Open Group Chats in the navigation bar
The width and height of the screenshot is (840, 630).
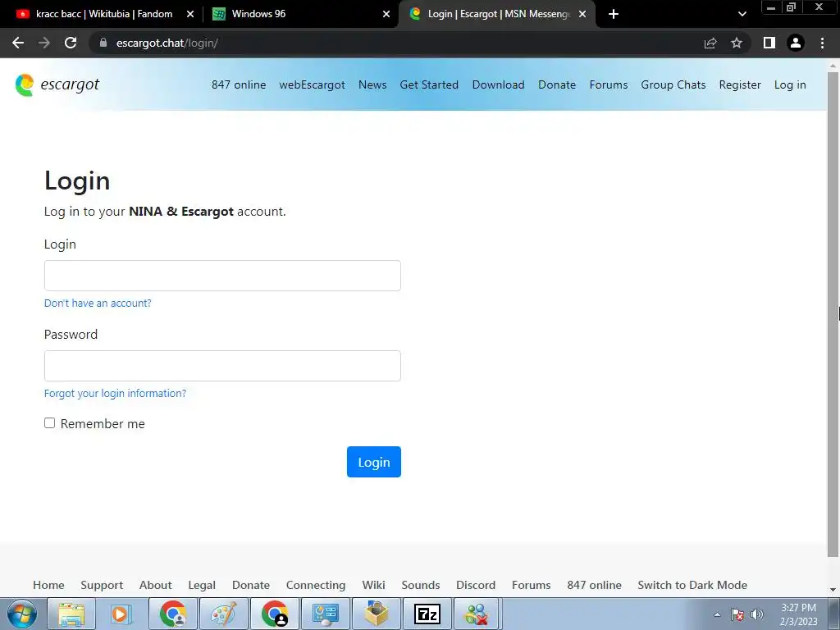pos(673,84)
